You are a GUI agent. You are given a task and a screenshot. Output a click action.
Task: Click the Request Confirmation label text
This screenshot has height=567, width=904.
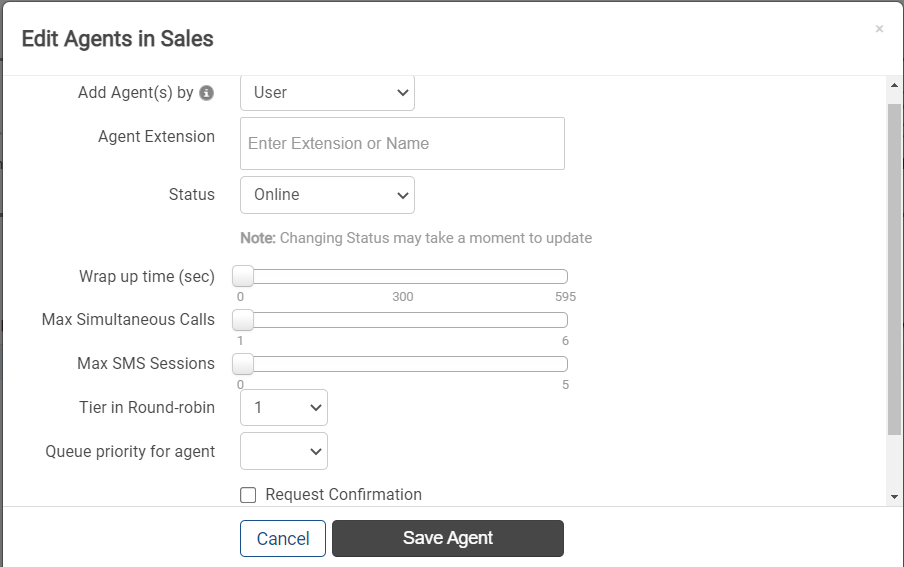coord(344,495)
